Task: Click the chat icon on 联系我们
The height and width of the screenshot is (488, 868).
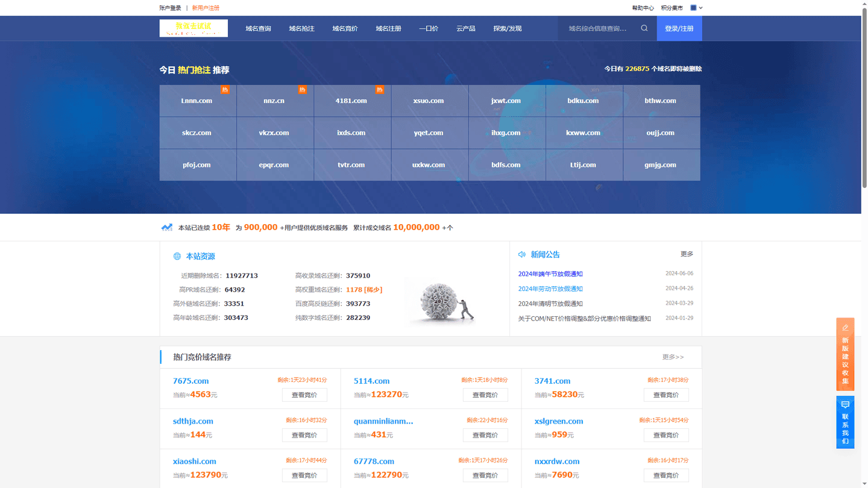Action: (x=845, y=405)
